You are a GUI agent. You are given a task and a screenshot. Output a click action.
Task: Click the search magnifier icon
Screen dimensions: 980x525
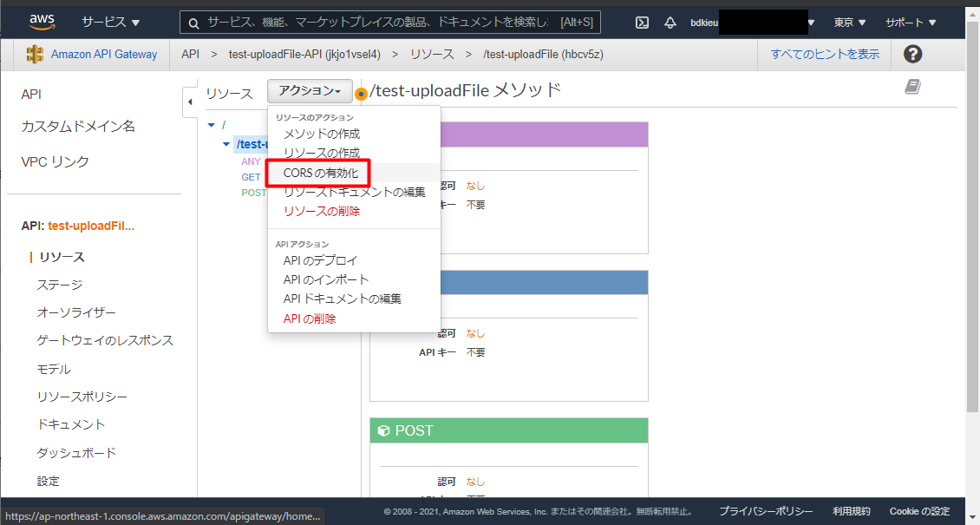194,23
